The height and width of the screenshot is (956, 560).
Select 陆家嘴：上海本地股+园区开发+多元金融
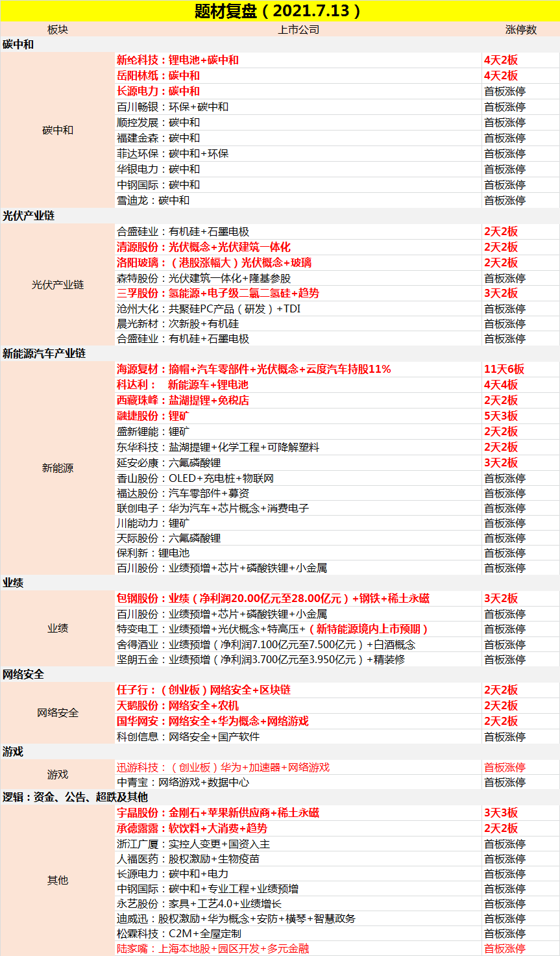coord(213,948)
